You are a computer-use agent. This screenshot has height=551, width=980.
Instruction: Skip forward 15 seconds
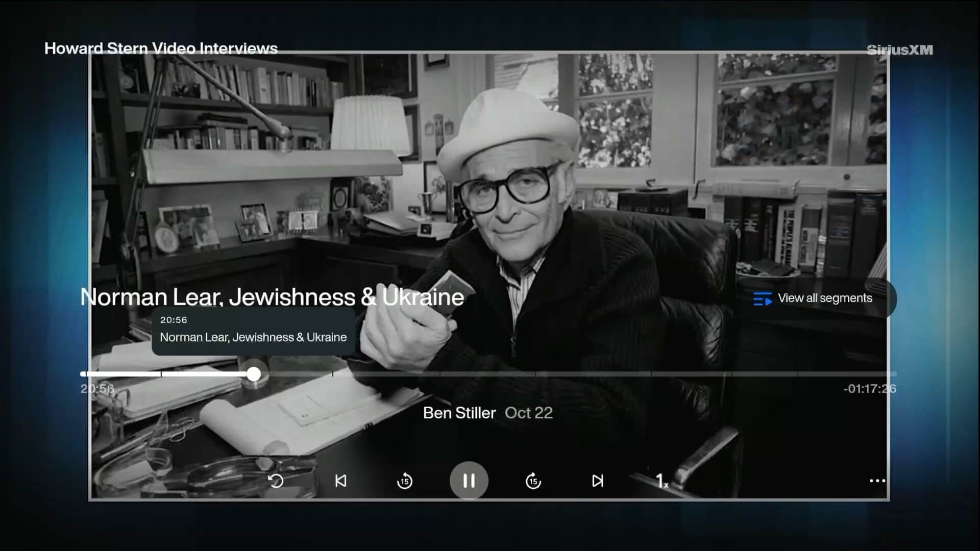click(x=533, y=481)
